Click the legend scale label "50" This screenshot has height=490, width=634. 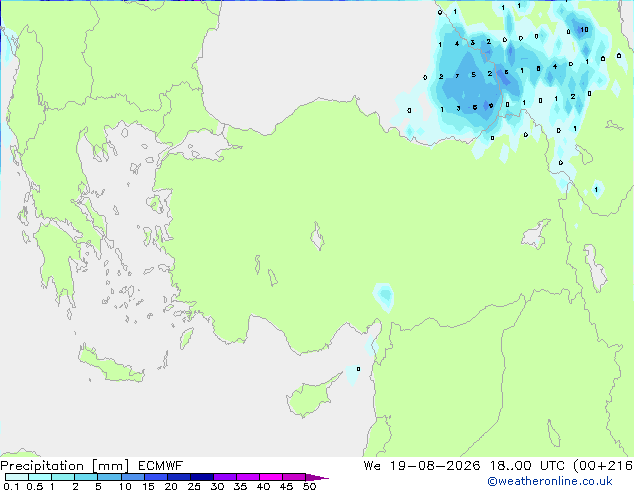pos(309,486)
